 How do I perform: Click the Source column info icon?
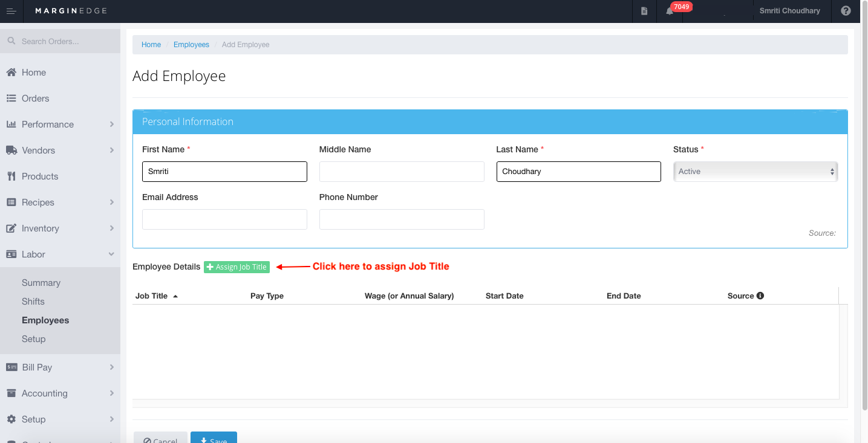760,296
